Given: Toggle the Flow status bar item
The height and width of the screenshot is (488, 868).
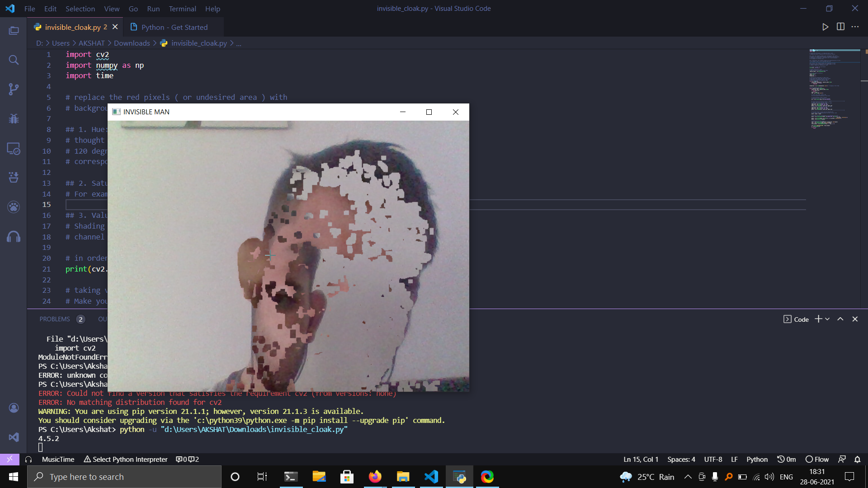Looking at the screenshot, I should point(817,459).
